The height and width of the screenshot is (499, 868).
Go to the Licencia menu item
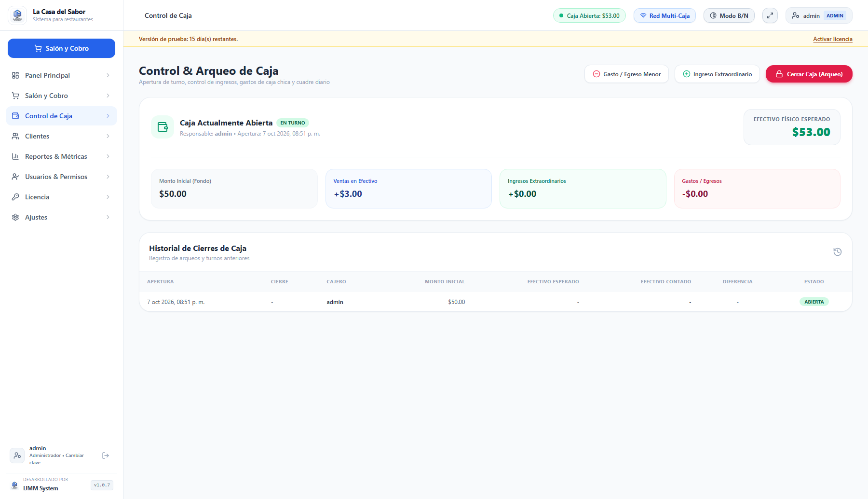[x=61, y=197]
